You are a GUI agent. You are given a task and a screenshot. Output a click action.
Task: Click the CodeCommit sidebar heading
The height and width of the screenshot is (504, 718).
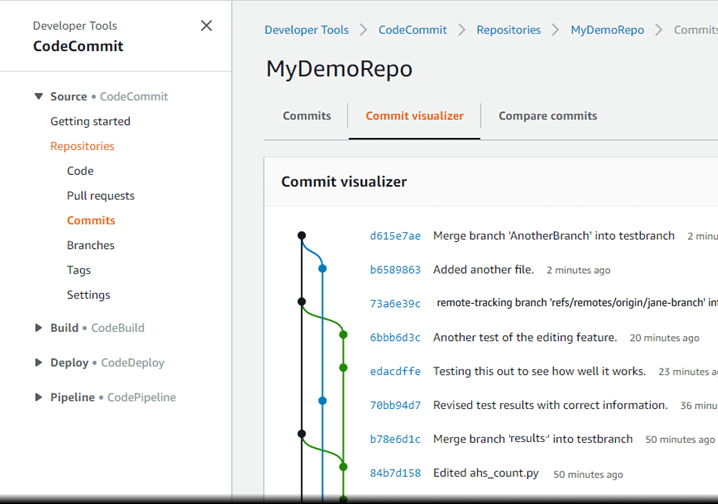pos(78,46)
